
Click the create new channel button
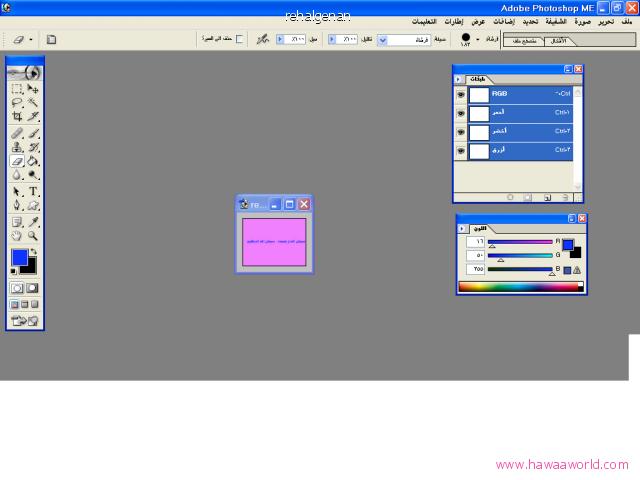click(547, 198)
